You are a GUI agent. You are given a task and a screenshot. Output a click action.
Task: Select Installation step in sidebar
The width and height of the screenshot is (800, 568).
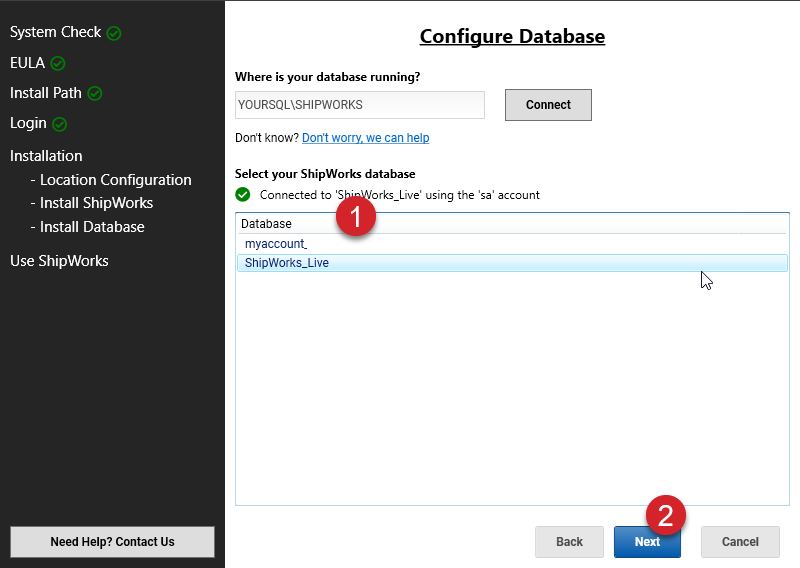pos(46,156)
